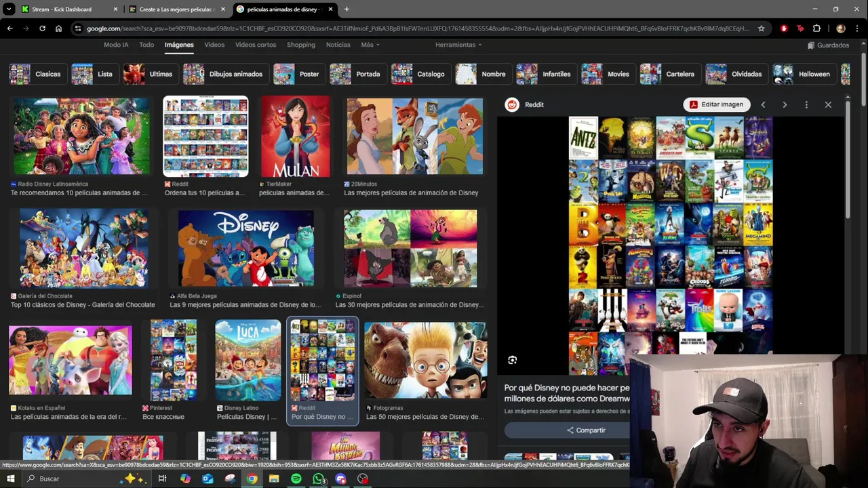Expand the Herramientas tools dropdown
This screenshot has width=868, height=488.
coord(458,45)
